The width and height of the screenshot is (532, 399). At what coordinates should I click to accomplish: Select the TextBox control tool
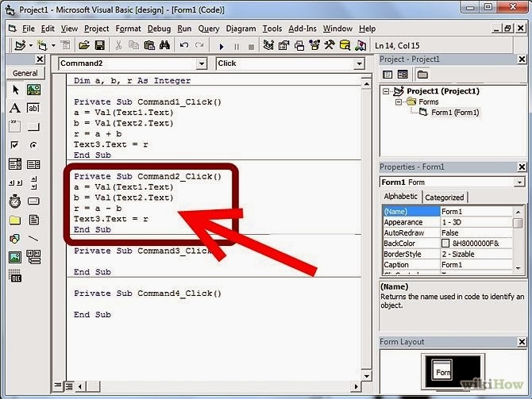(33, 108)
